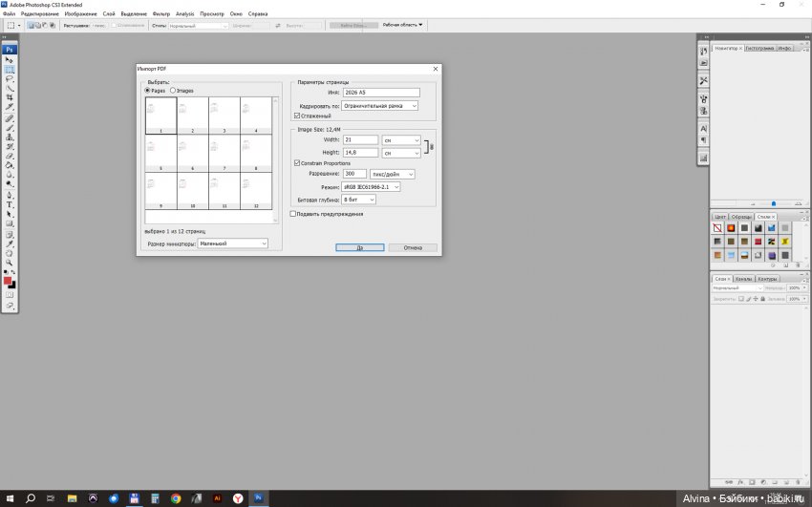Select page 6 thumbnail in import dialog

[192, 152]
